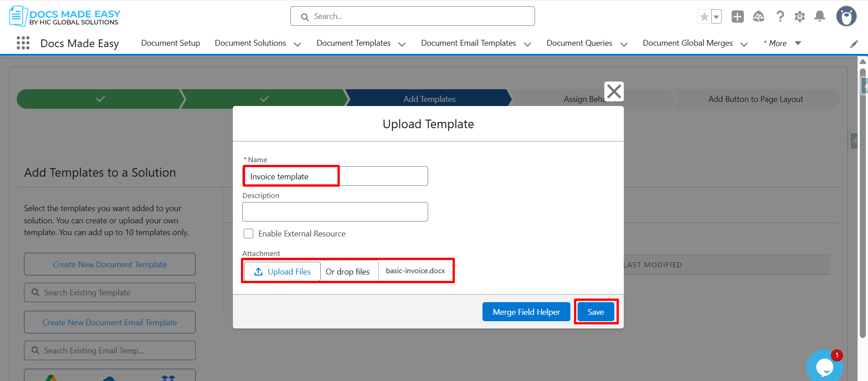The height and width of the screenshot is (381, 868).
Task: Open the App Launcher grid icon
Action: click(23, 43)
